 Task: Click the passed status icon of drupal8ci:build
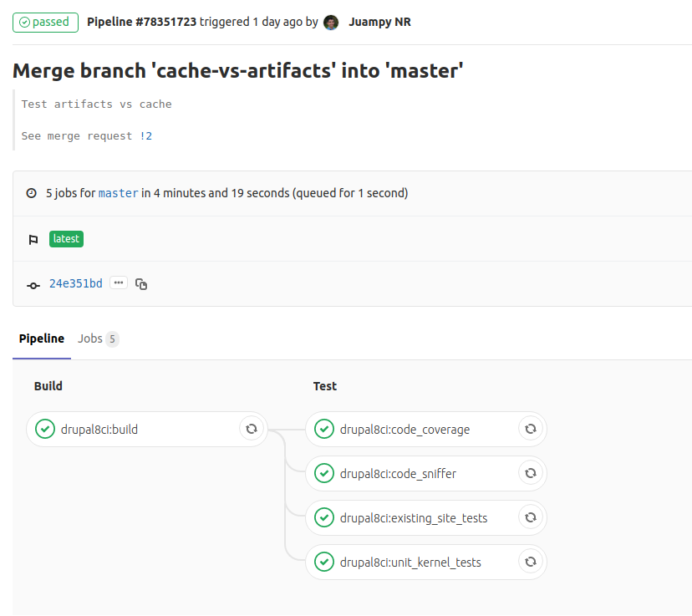click(x=45, y=429)
